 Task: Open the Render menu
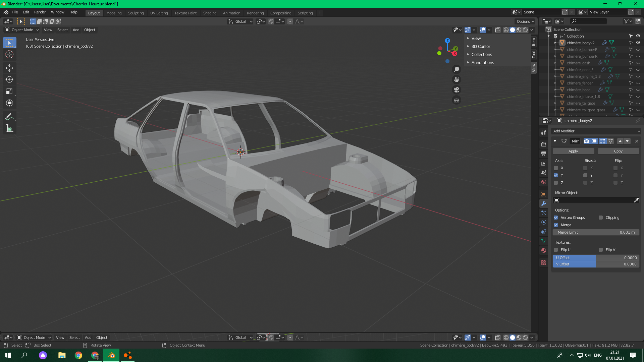[x=40, y=12]
